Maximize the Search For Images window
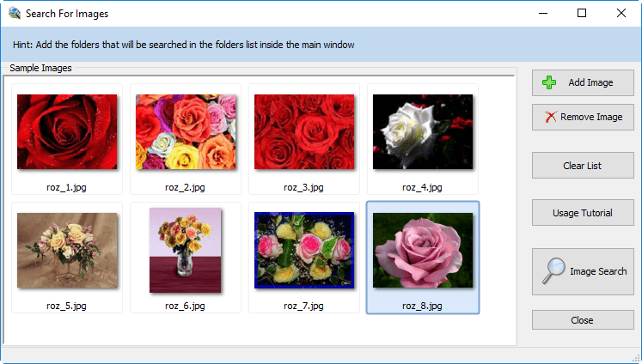642x364 pixels. (x=582, y=13)
